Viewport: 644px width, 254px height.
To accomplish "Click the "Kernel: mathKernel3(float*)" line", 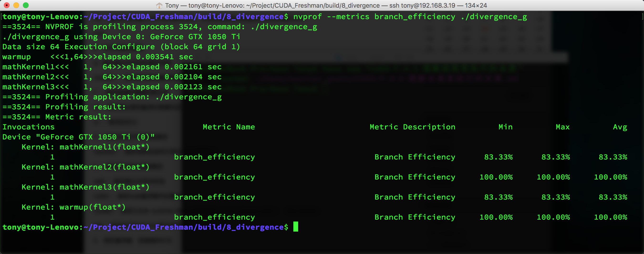I will [85, 187].
